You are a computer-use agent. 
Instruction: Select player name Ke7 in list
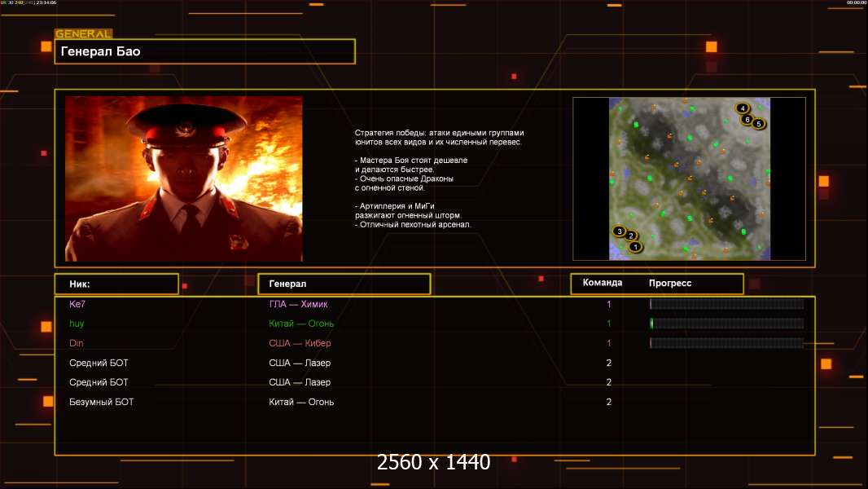pos(77,304)
